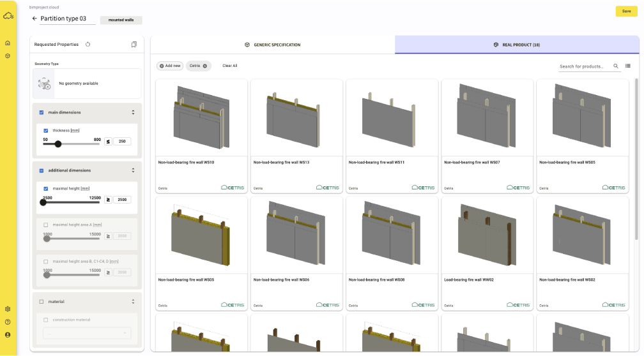Open Non-load-bearing fire wall WS13 thumbnail
The width and height of the screenshot is (644, 356).
click(x=296, y=117)
